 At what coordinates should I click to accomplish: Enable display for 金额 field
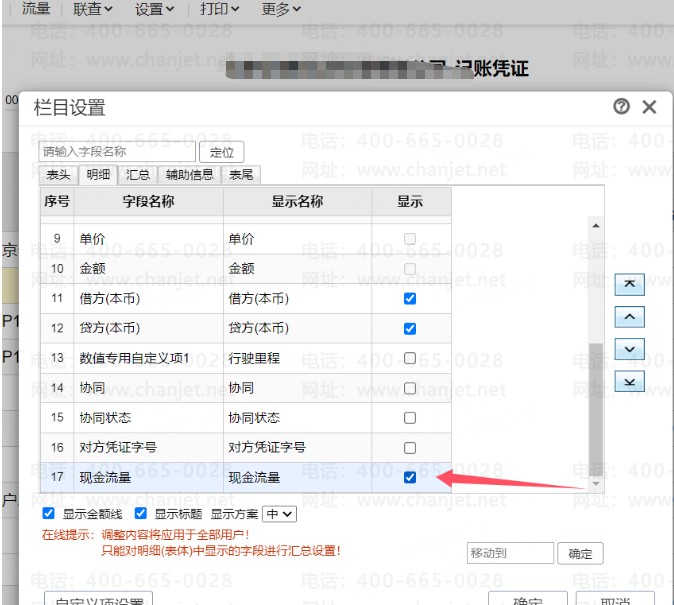tap(410, 269)
